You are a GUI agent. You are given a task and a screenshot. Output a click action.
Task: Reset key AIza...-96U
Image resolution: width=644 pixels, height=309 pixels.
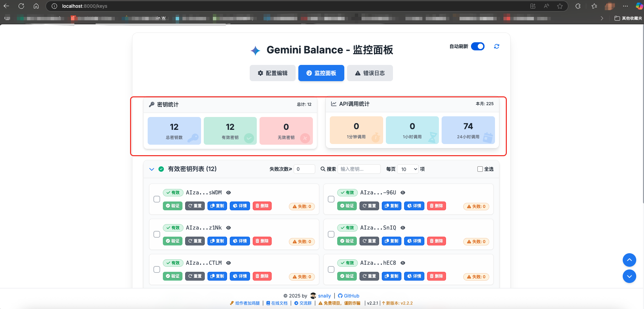click(369, 206)
